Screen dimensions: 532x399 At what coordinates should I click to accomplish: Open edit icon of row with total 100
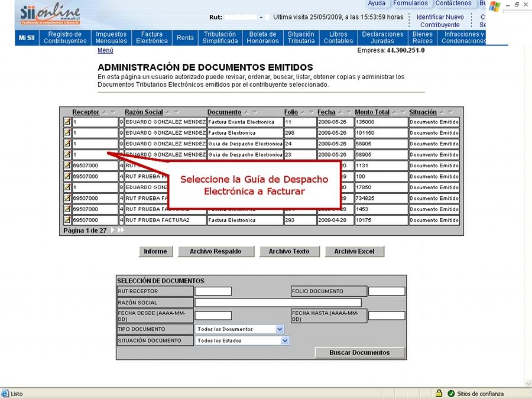[67, 176]
